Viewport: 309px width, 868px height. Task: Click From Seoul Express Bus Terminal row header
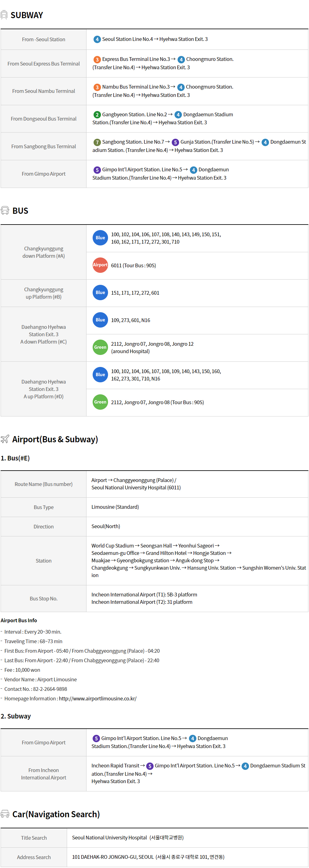pyautogui.click(x=43, y=64)
